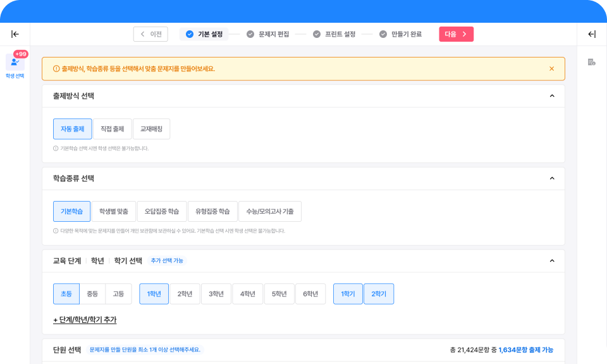Select the 중등 school level

92,294
